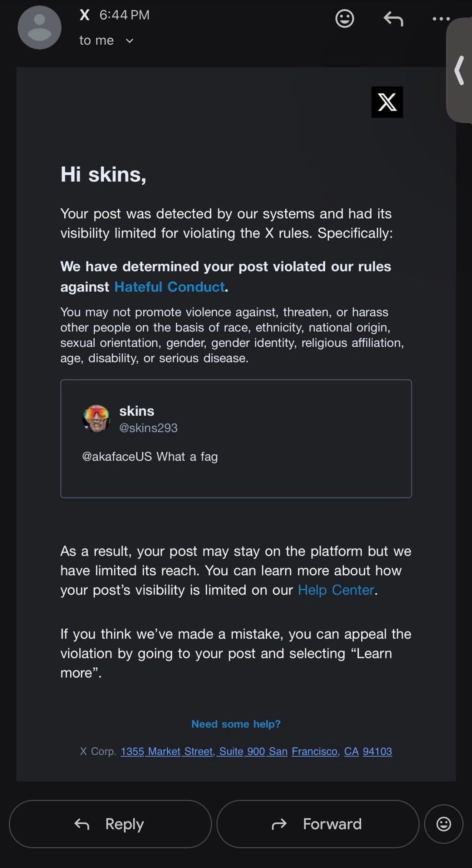Image resolution: width=472 pixels, height=868 pixels.
Task: Tap the @skins293 handle
Action: pyautogui.click(x=148, y=428)
